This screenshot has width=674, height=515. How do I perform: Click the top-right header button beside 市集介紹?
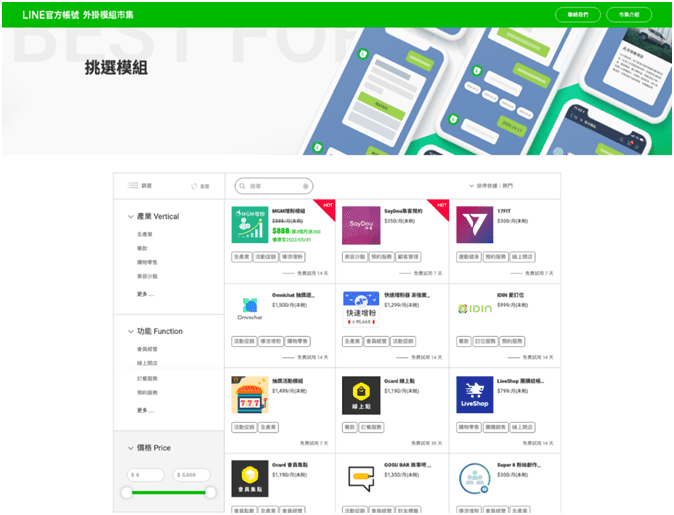click(x=578, y=15)
